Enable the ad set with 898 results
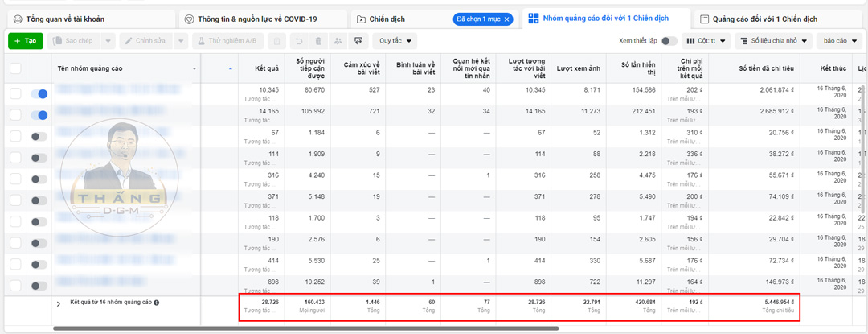The width and height of the screenshot is (868, 334). [39, 286]
